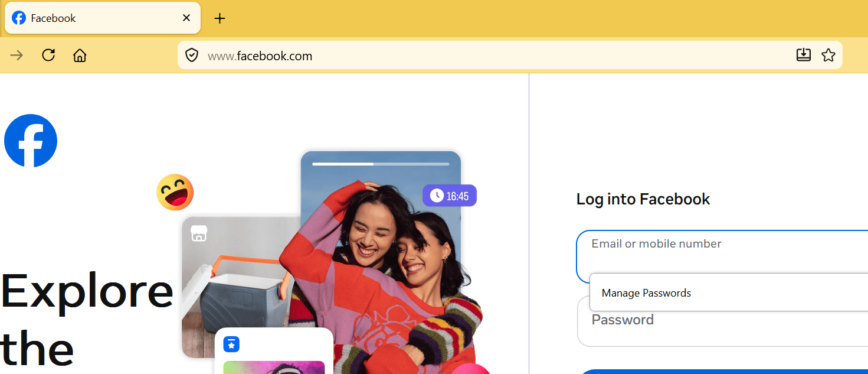Go to the browser home page icon
Image resolution: width=868 pixels, height=374 pixels.
tap(80, 56)
